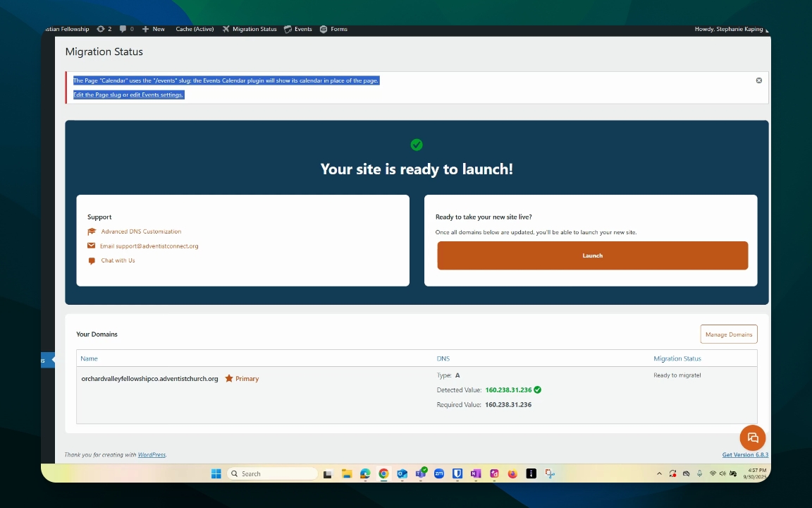Click the Migration Status column header
This screenshot has width=812, height=508.
pyautogui.click(x=677, y=358)
